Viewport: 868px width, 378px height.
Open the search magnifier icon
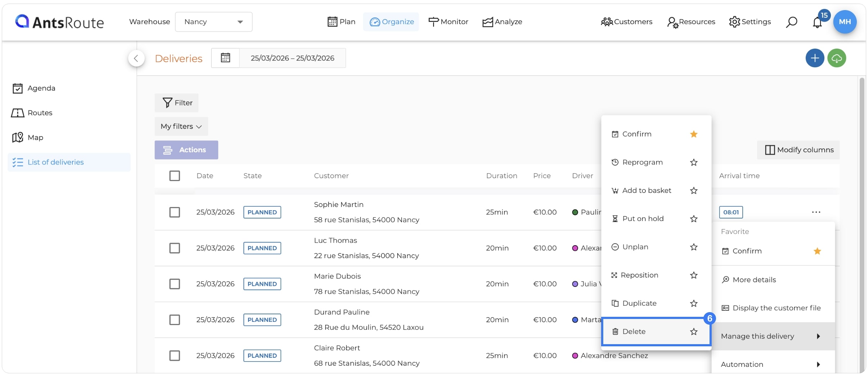tap(791, 22)
